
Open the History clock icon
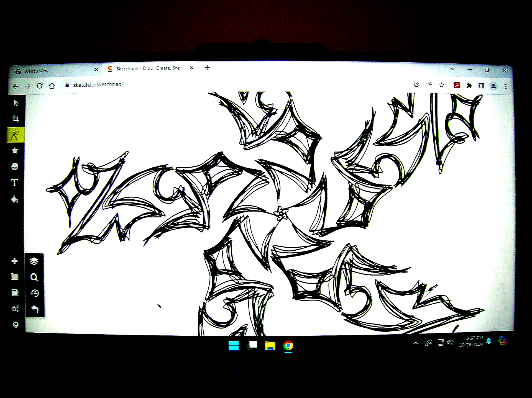coord(35,293)
